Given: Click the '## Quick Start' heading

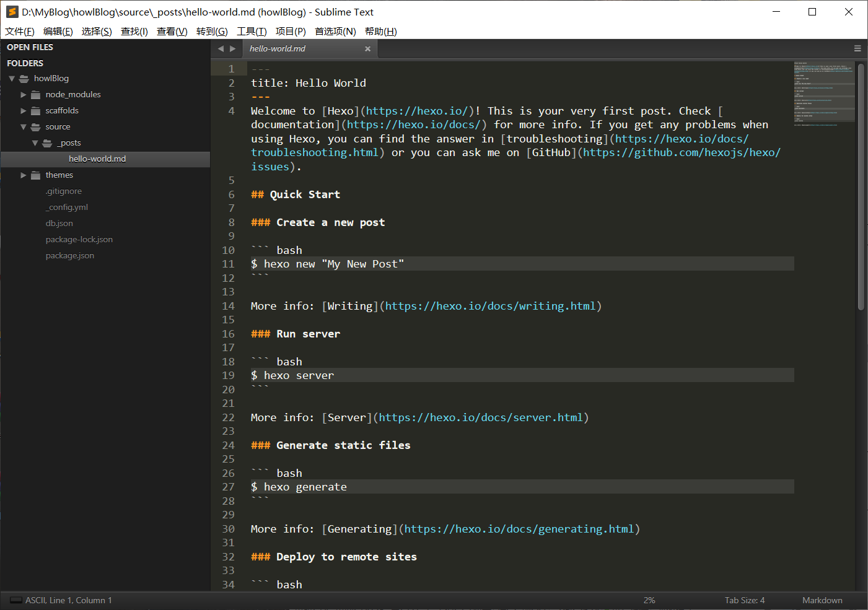Looking at the screenshot, I should click(x=296, y=194).
